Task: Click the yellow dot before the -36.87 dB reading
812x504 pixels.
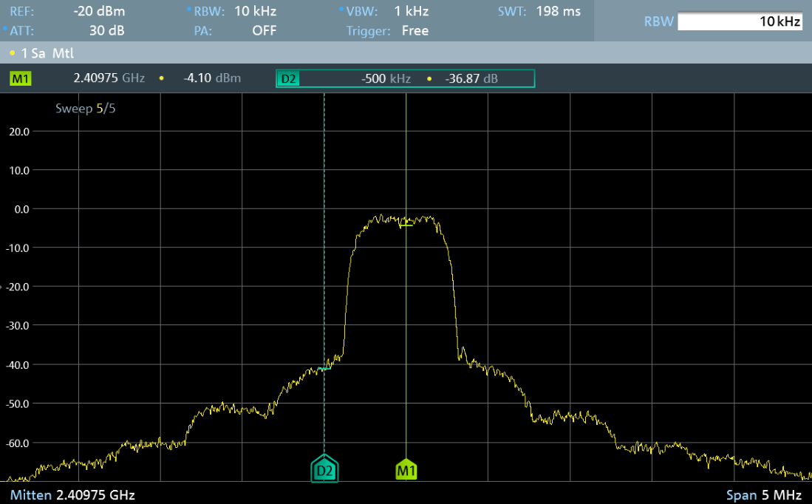Action: 430,78
